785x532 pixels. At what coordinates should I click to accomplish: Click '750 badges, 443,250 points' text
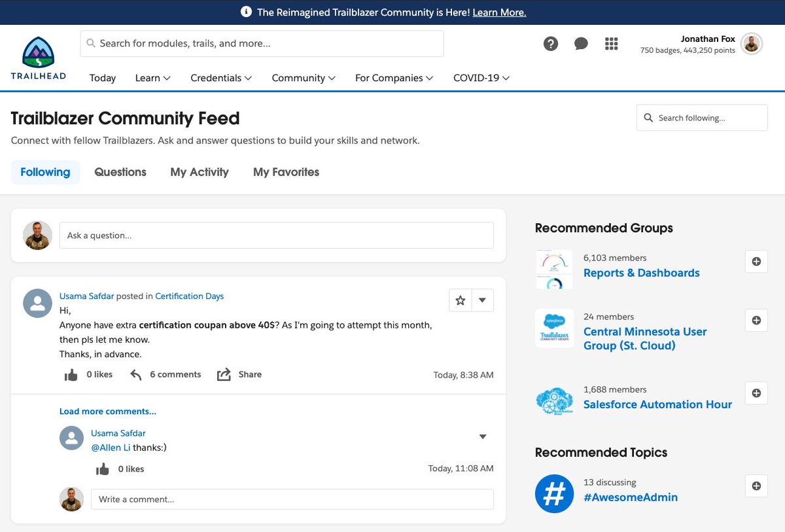pyautogui.click(x=688, y=50)
